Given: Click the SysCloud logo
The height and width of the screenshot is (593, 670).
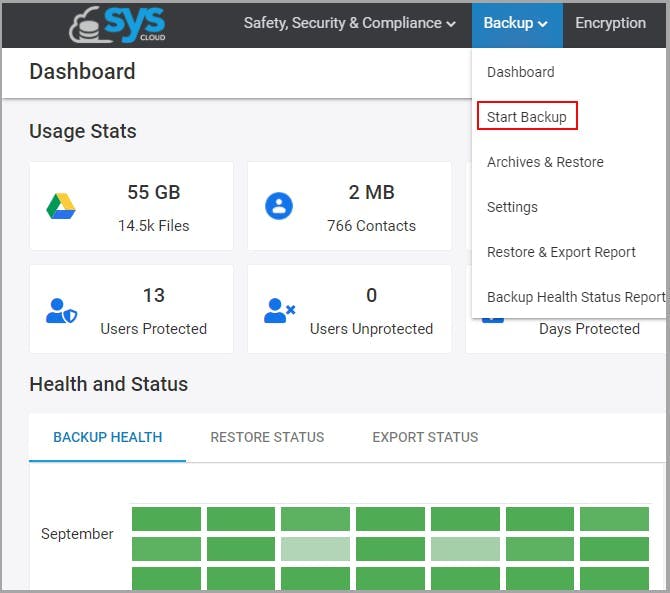Looking at the screenshot, I should (x=118, y=25).
